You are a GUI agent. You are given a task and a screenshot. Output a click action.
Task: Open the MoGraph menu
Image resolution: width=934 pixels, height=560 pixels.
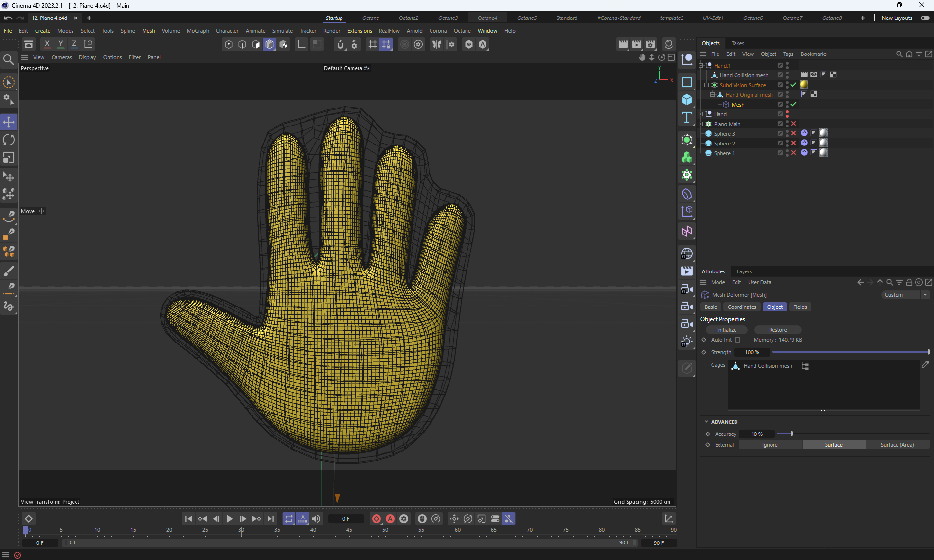(198, 31)
